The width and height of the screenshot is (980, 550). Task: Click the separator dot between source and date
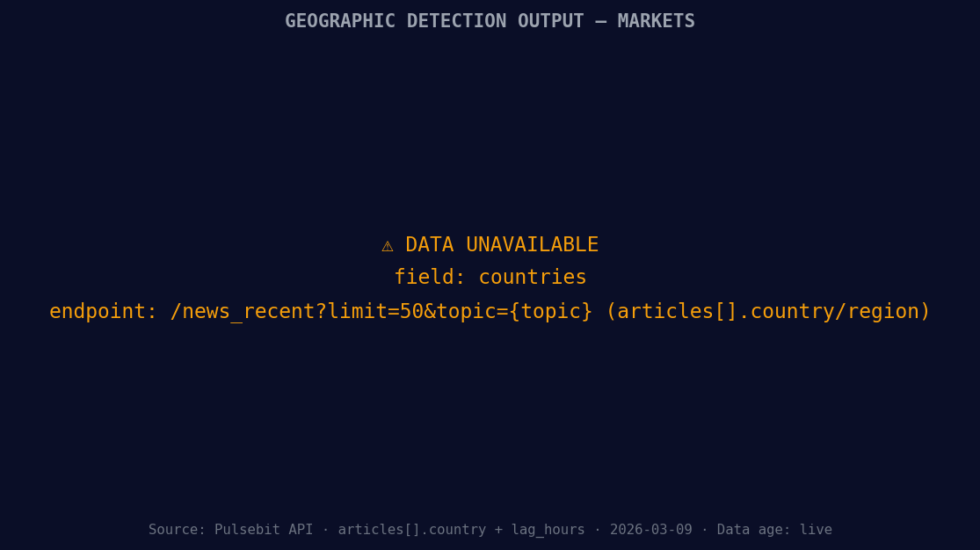(x=597, y=529)
